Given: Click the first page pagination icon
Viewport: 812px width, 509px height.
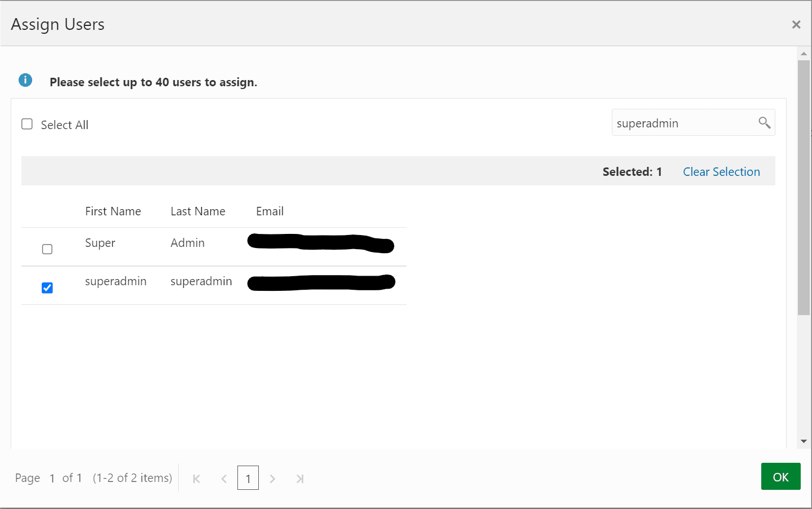Looking at the screenshot, I should tap(196, 478).
